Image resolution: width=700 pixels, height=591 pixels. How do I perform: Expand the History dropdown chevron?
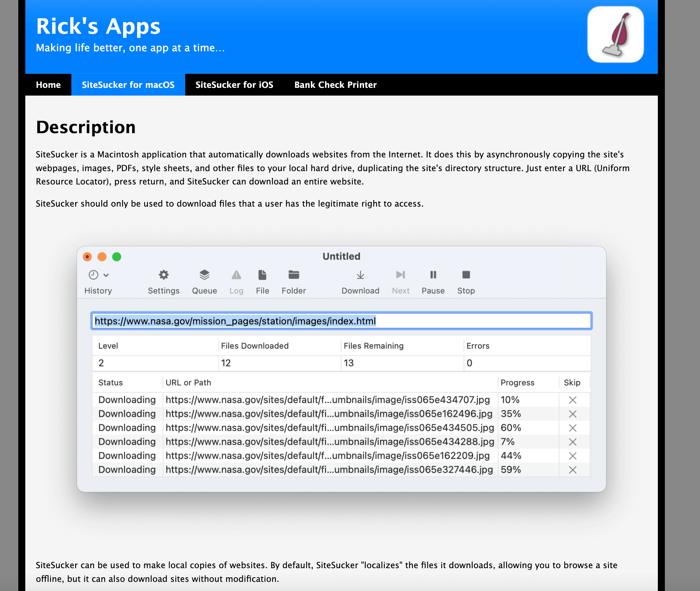click(106, 275)
